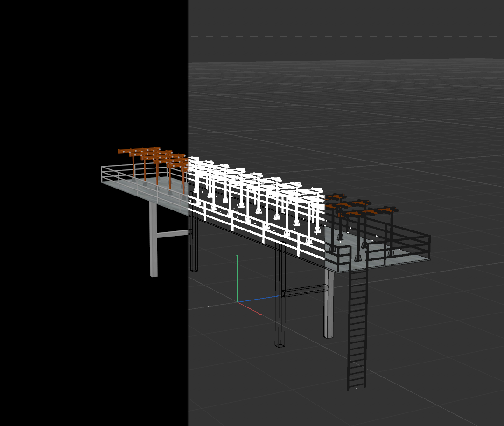Select the wireframe center support column
Screen dimensions: 504x426
click(280, 294)
